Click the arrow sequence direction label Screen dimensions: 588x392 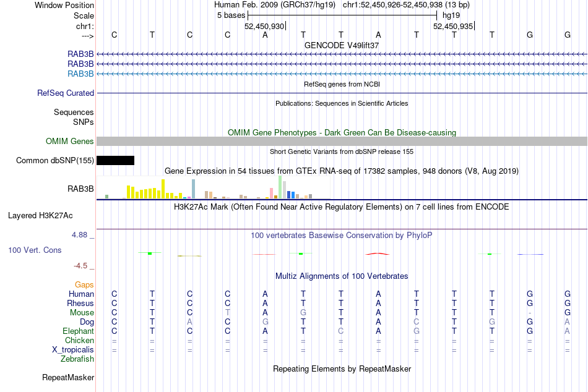[x=87, y=36]
